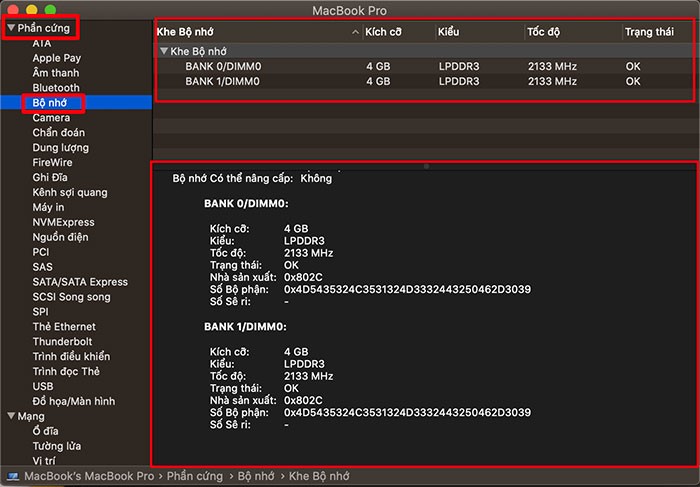Open the Camera hardware entry
The width and height of the screenshot is (700, 487).
point(51,118)
